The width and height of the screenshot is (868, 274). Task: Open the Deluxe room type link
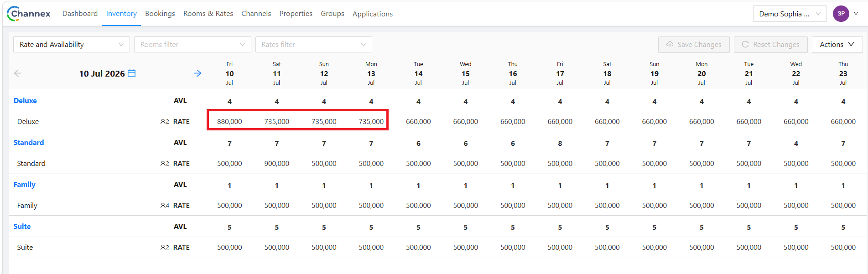[25, 101]
